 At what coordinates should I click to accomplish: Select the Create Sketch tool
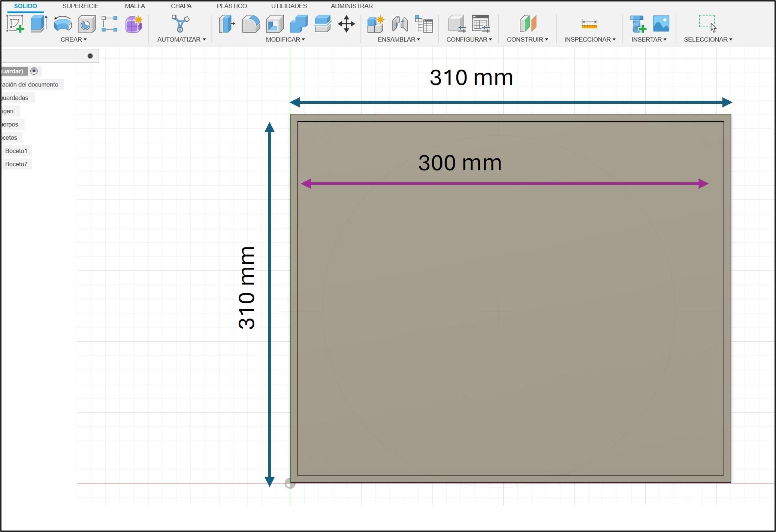(x=15, y=24)
